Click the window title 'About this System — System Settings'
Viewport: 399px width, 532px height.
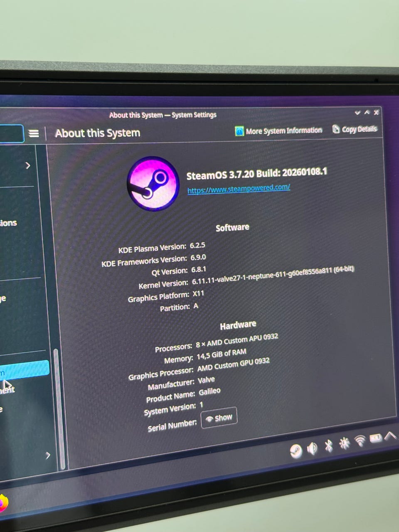click(x=163, y=115)
